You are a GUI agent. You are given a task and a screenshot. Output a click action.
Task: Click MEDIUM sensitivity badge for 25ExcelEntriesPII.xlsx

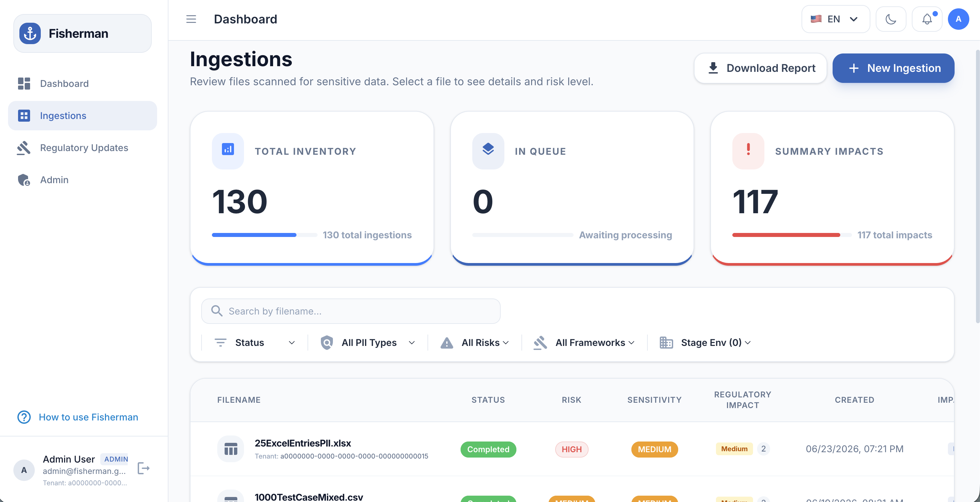(x=654, y=449)
